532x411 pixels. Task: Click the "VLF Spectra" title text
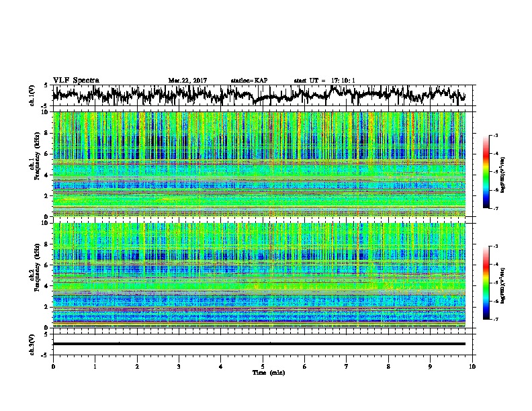[x=76, y=80]
